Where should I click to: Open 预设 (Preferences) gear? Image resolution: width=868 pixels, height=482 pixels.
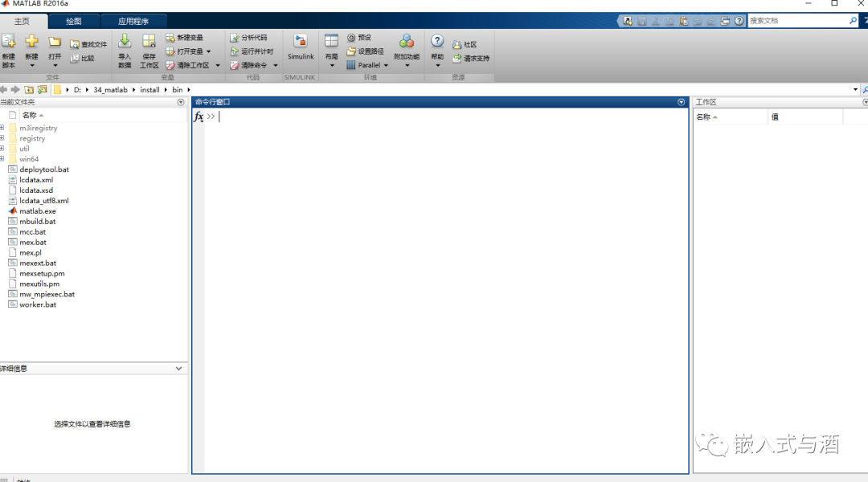[x=359, y=38]
